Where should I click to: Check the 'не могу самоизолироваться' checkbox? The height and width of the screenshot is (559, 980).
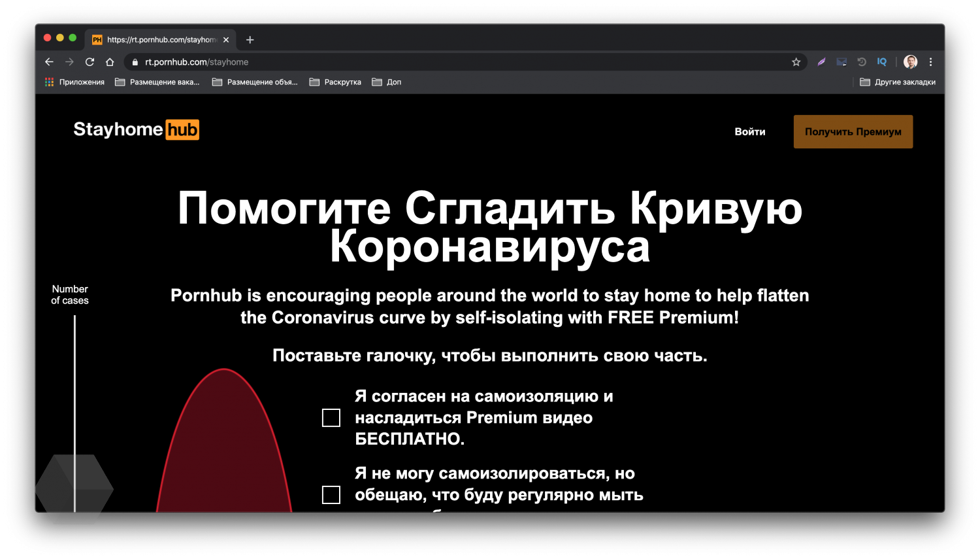(331, 495)
